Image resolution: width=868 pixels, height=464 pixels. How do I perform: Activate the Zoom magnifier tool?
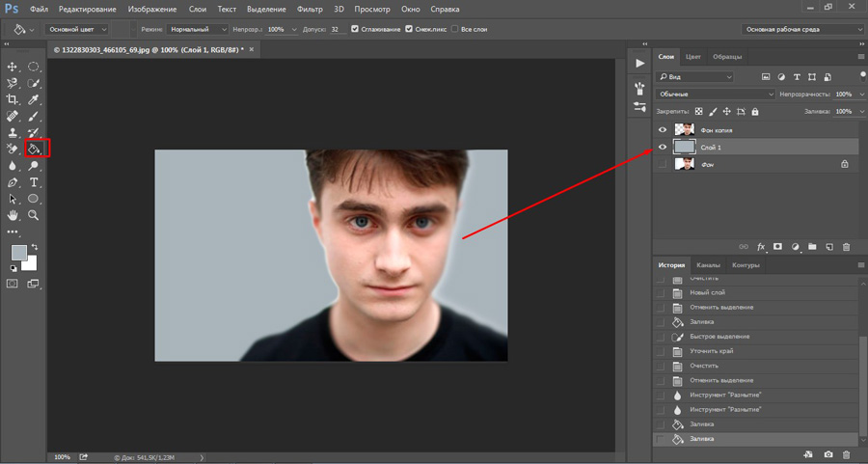tap(34, 215)
